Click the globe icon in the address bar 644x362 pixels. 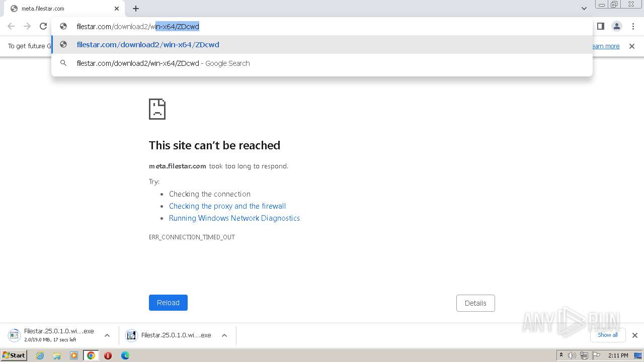63,26
